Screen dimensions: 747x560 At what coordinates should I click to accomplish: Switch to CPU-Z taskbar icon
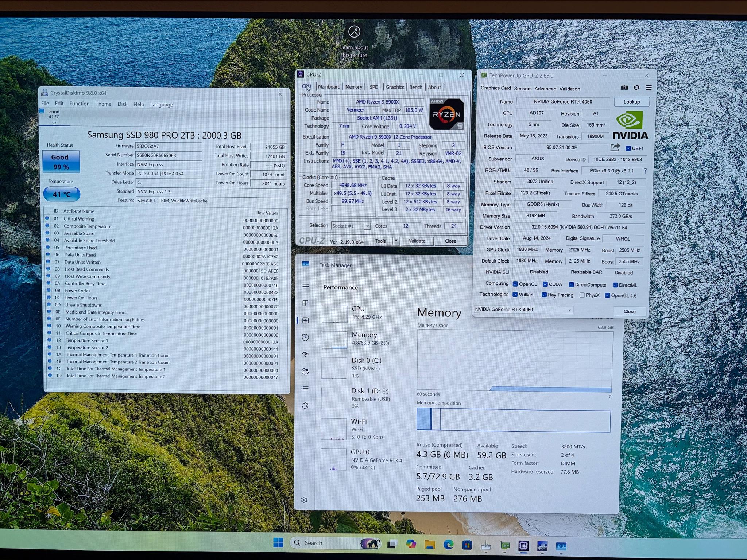pos(523,545)
